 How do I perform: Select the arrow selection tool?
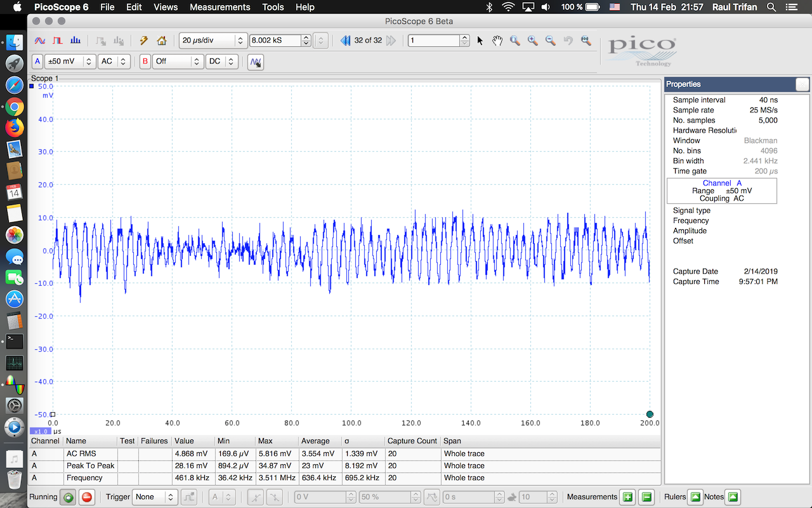(480, 41)
